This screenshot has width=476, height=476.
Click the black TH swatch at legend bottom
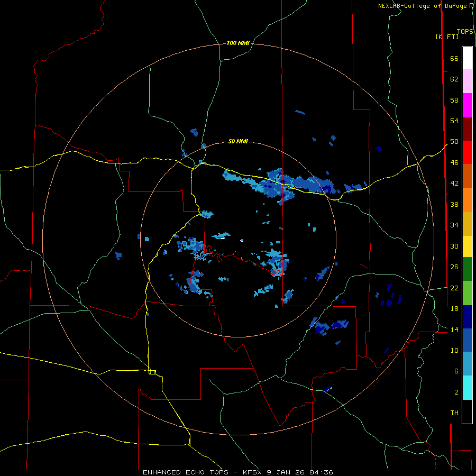(x=467, y=411)
